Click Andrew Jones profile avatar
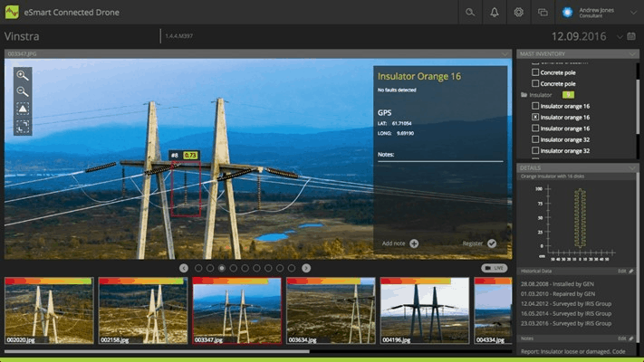Screen dimensions: 644x362 tap(567, 13)
